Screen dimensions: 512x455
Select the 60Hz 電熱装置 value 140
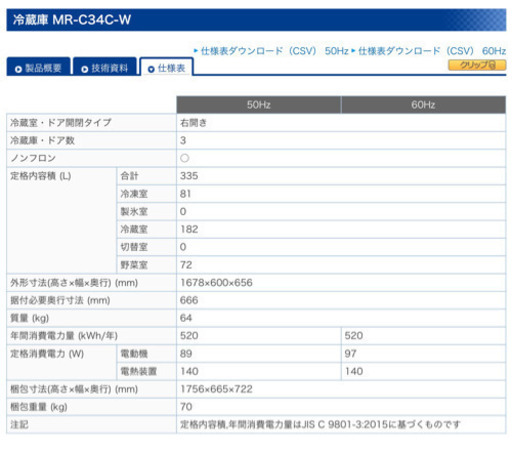click(x=354, y=371)
